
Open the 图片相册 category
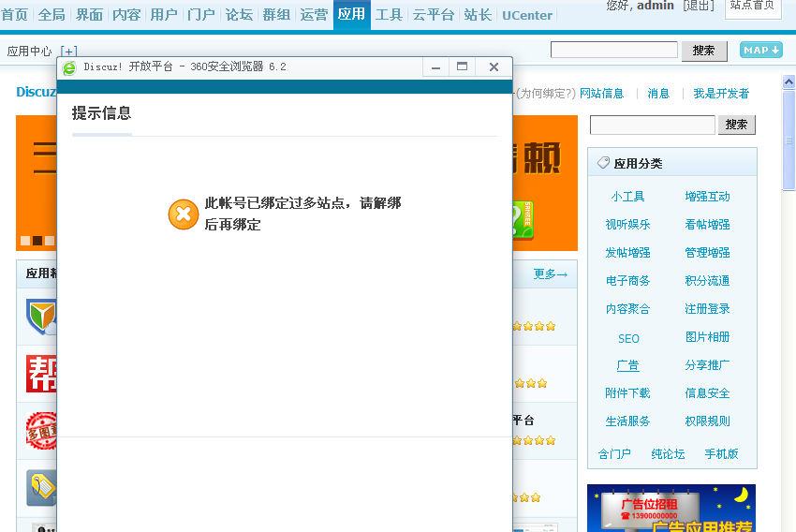pyautogui.click(x=708, y=336)
